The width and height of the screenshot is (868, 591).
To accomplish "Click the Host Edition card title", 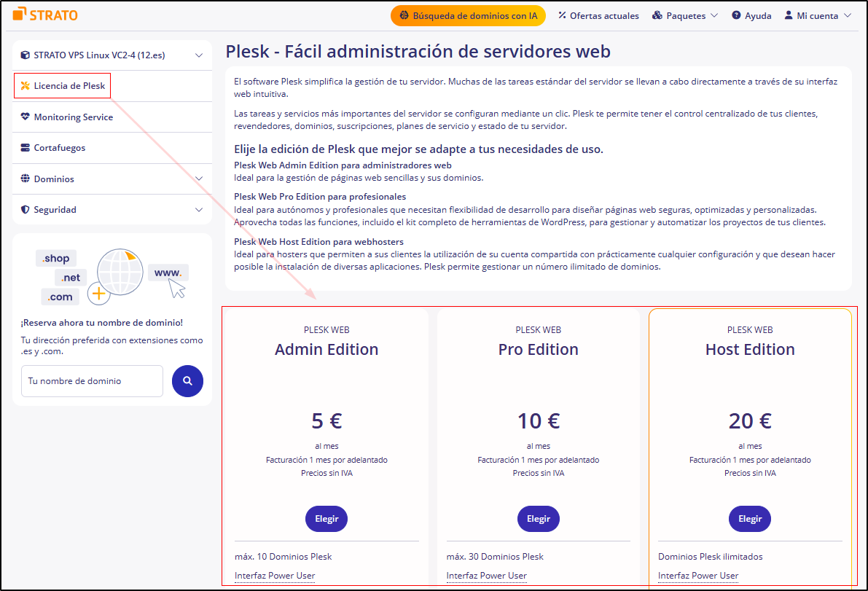I will (x=750, y=349).
